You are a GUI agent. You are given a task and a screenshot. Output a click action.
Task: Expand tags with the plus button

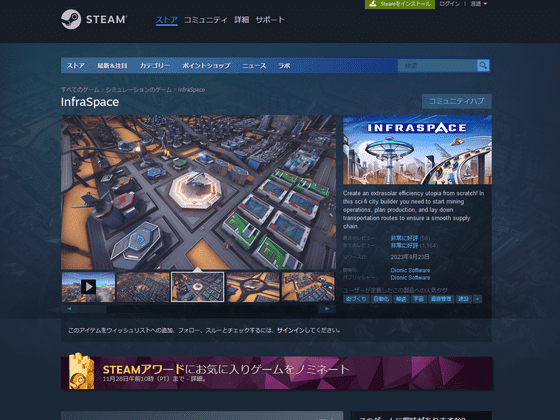tap(478, 299)
